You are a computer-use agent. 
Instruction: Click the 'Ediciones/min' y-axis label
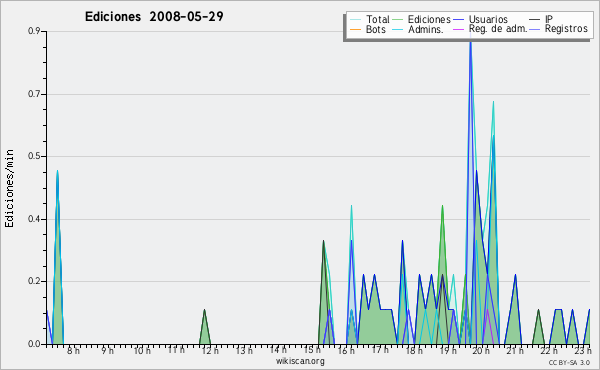9,188
